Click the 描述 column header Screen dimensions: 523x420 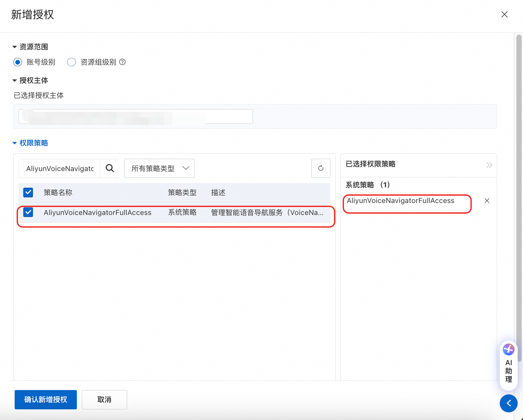(x=218, y=192)
